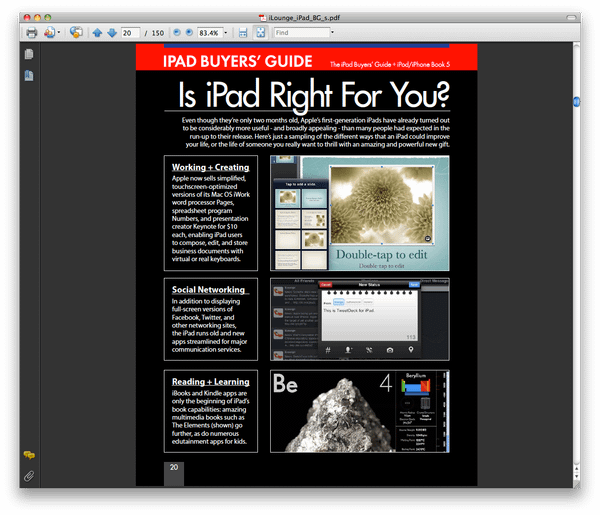
Task: Click the "Is iPad Right For You?" headline
Action: click(x=314, y=95)
